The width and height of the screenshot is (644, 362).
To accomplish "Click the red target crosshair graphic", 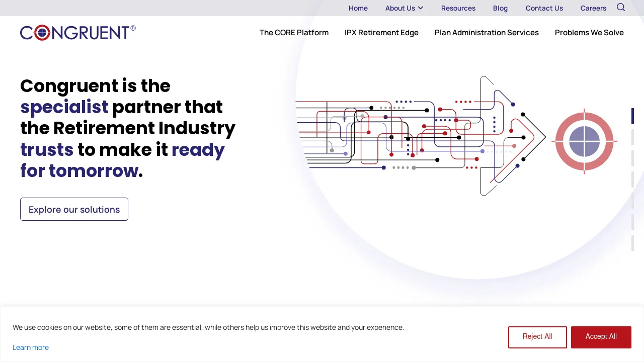I will click(584, 141).
